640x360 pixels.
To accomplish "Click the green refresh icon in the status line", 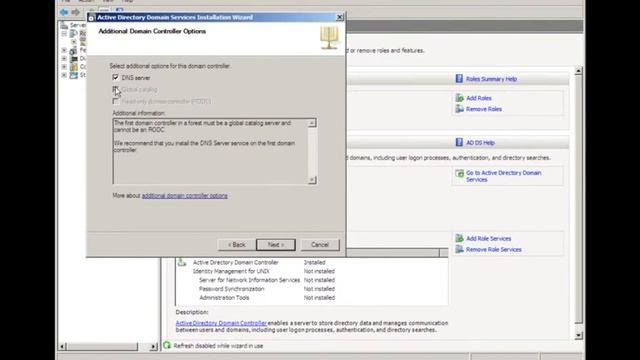I will (x=167, y=345).
